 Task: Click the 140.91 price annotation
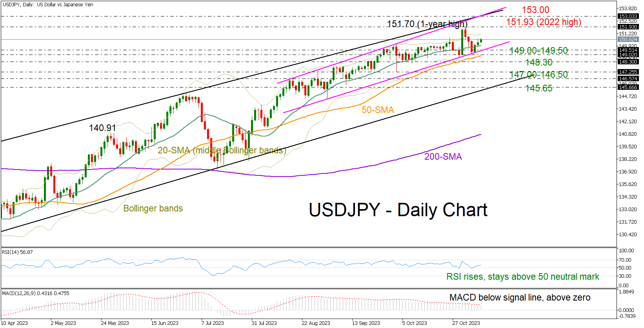pyautogui.click(x=102, y=128)
